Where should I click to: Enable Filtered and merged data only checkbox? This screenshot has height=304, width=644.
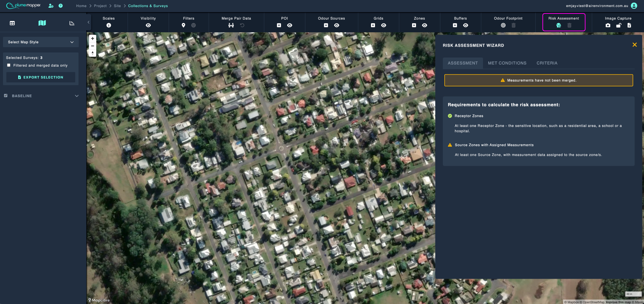[9, 65]
